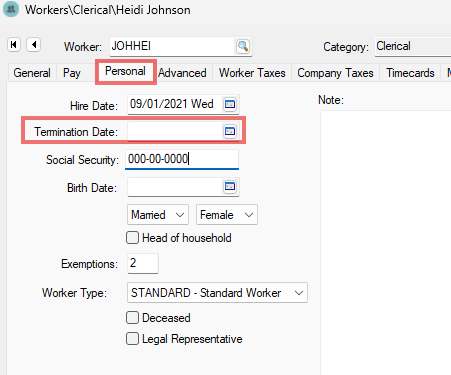Go to the previous worker record
This screenshot has width=451, height=375.
coord(34,44)
